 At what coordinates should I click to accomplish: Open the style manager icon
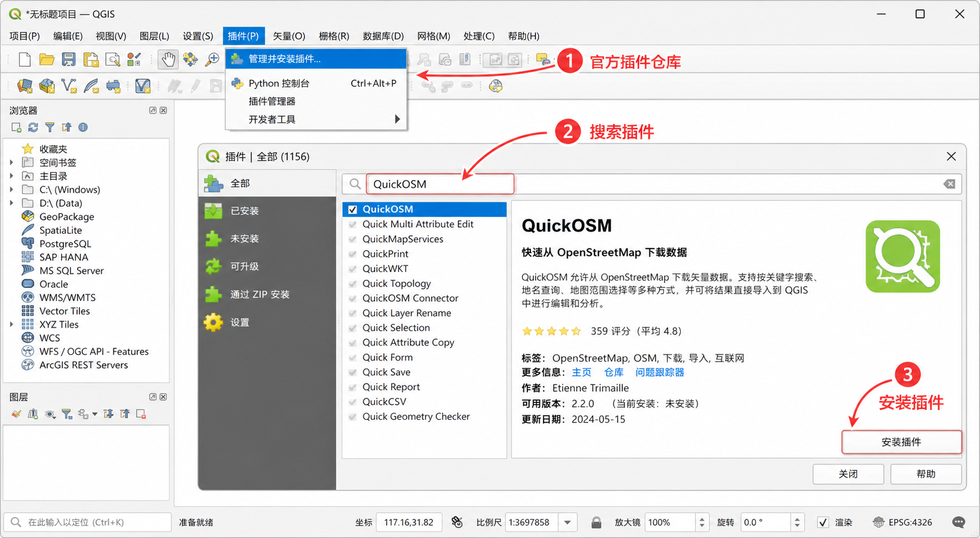point(134,60)
